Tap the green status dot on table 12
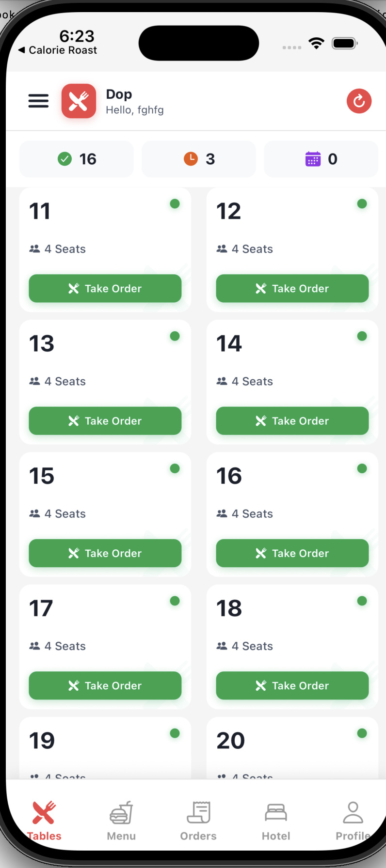The image size is (386, 868). 362,204
